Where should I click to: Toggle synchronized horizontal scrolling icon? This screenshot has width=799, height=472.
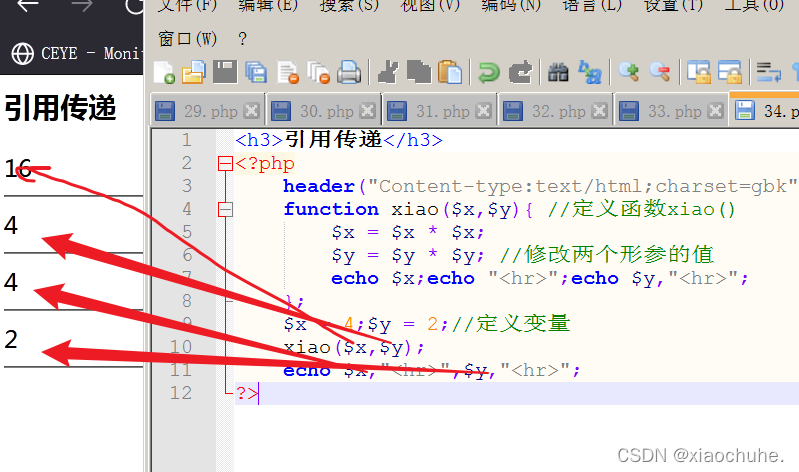(x=730, y=72)
